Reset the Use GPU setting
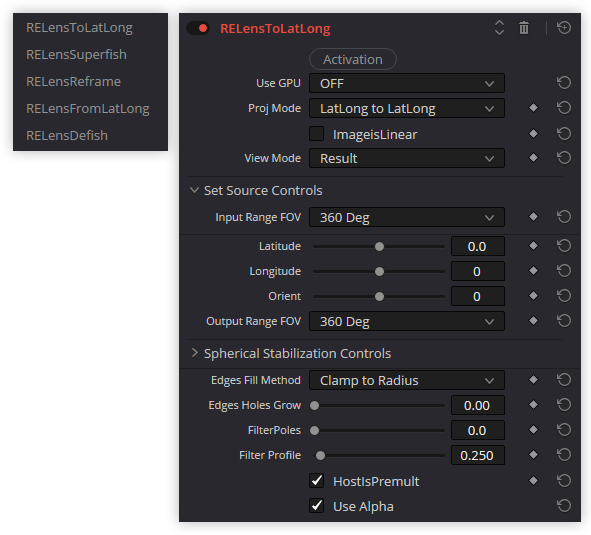Viewport: 591px width, 535px height. pyautogui.click(x=564, y=83)
